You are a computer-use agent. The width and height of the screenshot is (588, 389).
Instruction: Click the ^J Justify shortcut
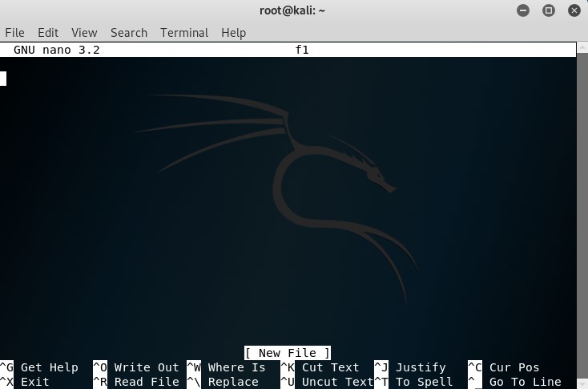(410, 367)
